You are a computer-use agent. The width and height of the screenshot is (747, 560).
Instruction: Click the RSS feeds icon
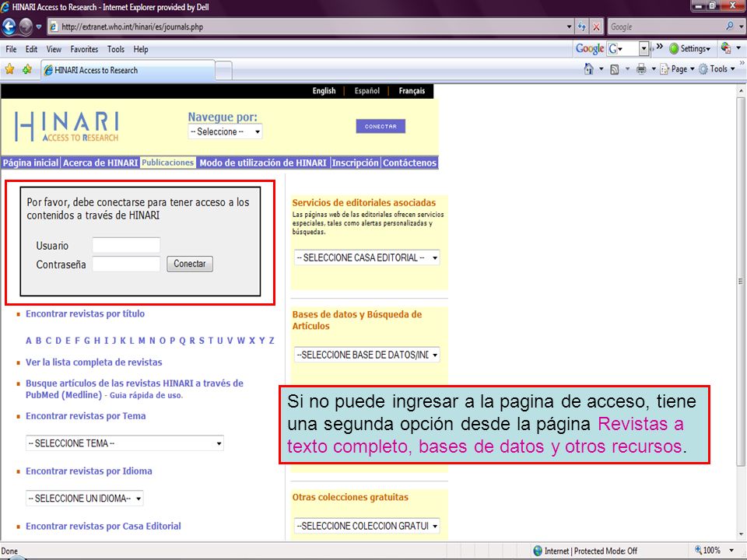615,69
